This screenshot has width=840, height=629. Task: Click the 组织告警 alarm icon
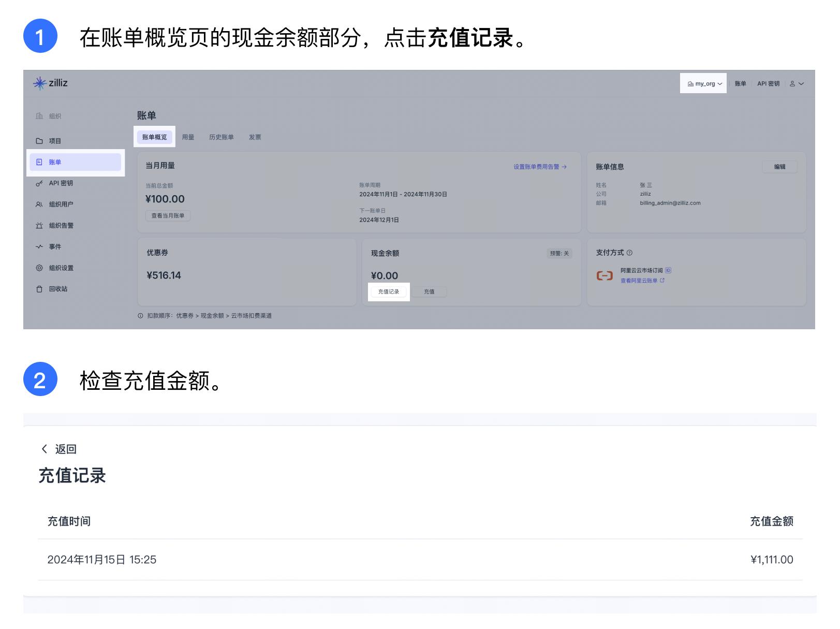(x=39, y=226)
